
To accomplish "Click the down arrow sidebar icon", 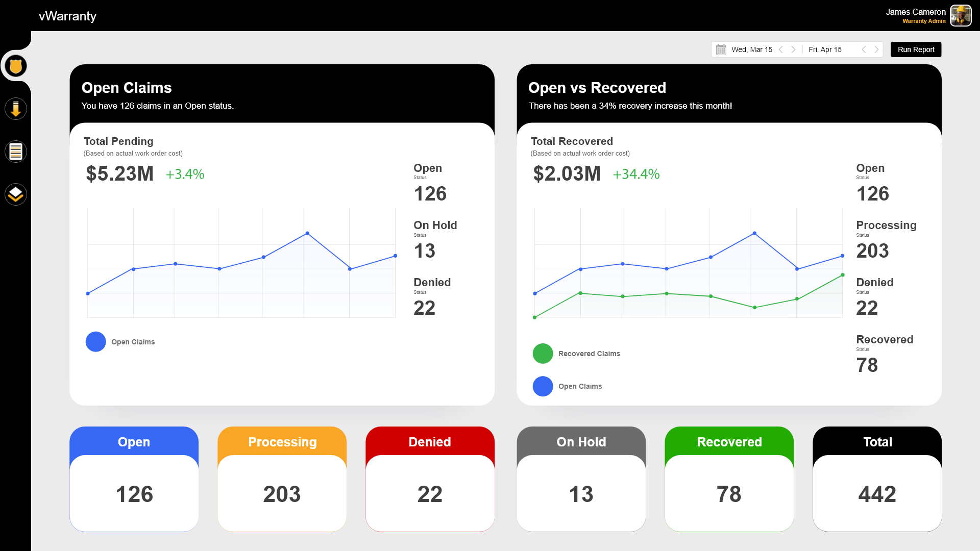I will coord(16,109).
